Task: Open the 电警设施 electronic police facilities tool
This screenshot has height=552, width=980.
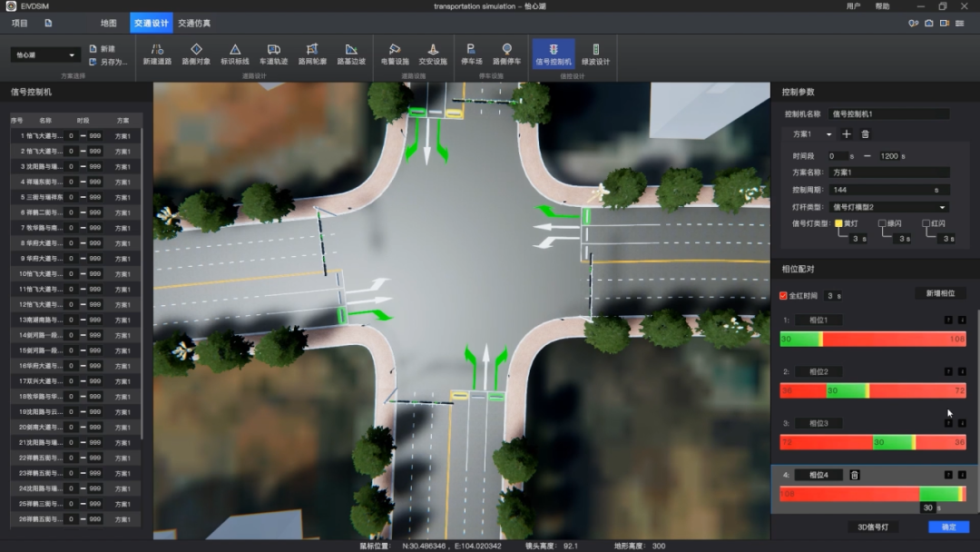Action: 395,54
